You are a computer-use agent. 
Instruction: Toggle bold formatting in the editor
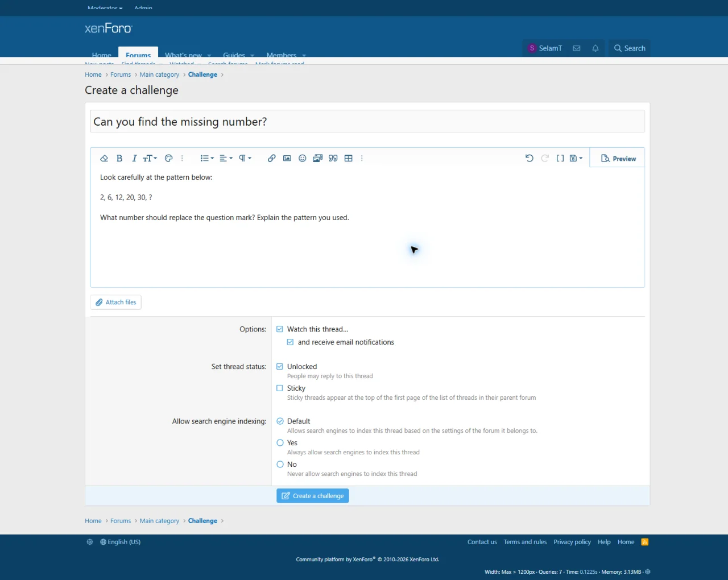click(x=119, y=159)
